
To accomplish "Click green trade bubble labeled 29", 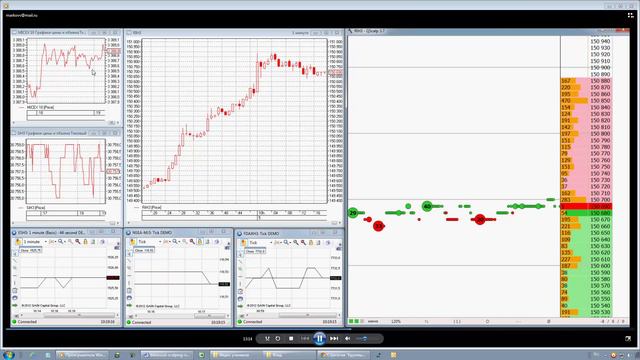I will click(x=353, y=213).
